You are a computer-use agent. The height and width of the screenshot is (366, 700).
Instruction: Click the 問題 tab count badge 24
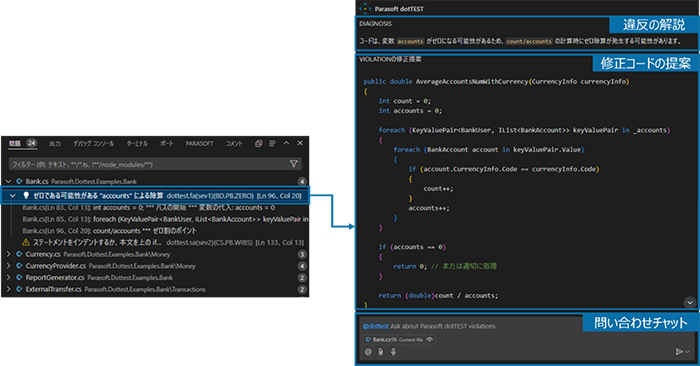(x=31, y=143)
